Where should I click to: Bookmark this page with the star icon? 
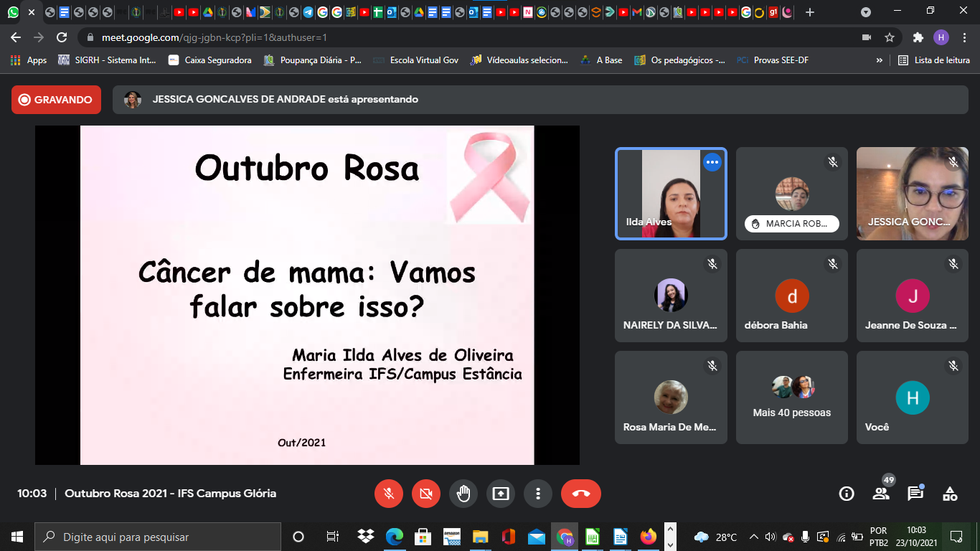tap(890, 37)
